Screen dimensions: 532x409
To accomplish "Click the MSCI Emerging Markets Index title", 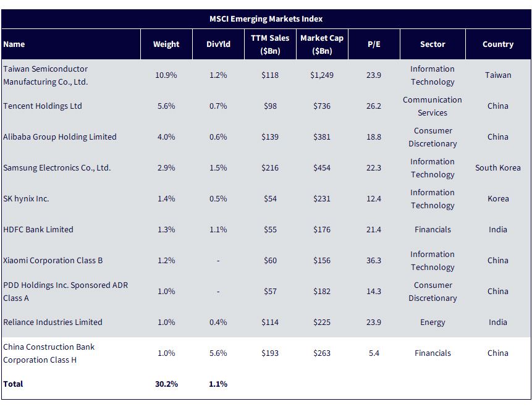I will [x=266, y=19].
